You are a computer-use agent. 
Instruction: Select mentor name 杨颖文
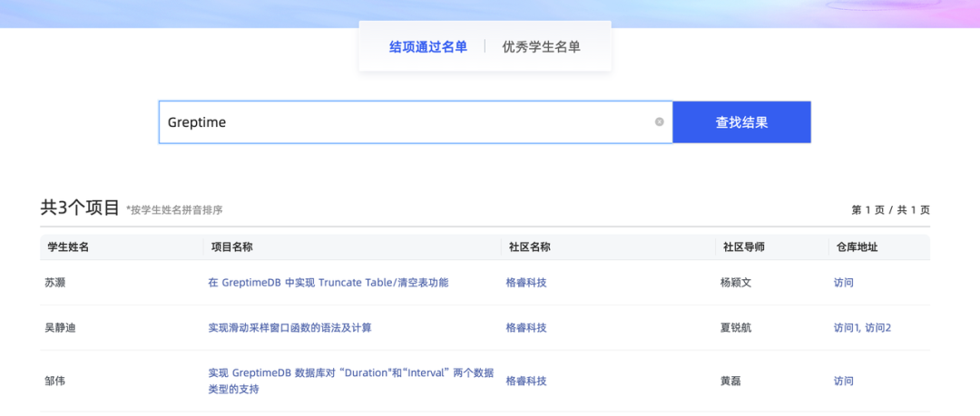[736, 283]
